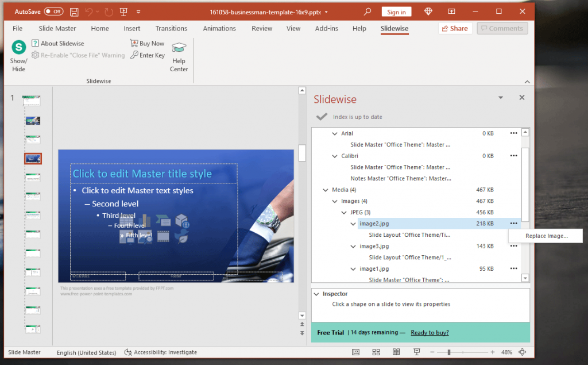This screenshot has height=365, width=588.
Task: Expand the Inspector panel
Action: [x=316, y=293]
